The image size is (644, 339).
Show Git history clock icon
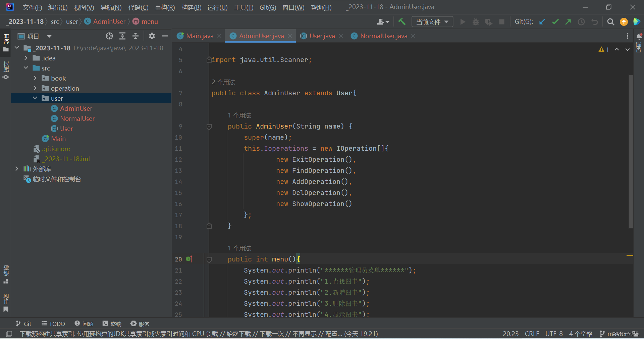click(x=581, y=22)
